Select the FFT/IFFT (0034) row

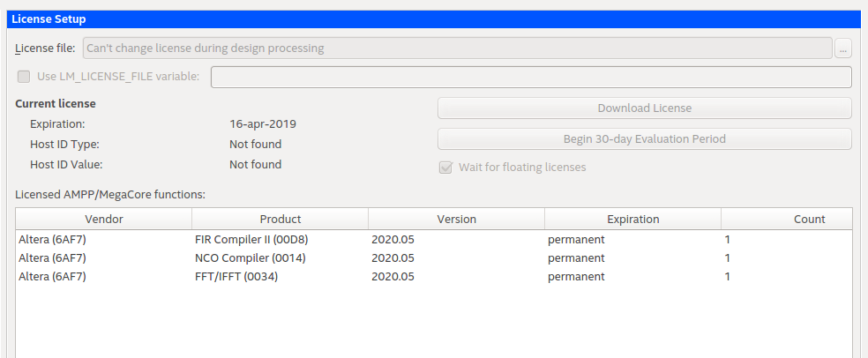click(x=240, y=277)
